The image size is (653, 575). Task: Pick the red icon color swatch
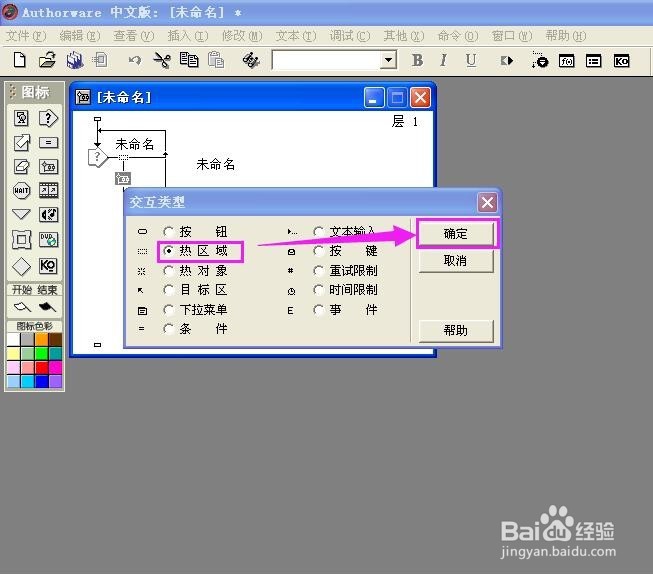42,368
